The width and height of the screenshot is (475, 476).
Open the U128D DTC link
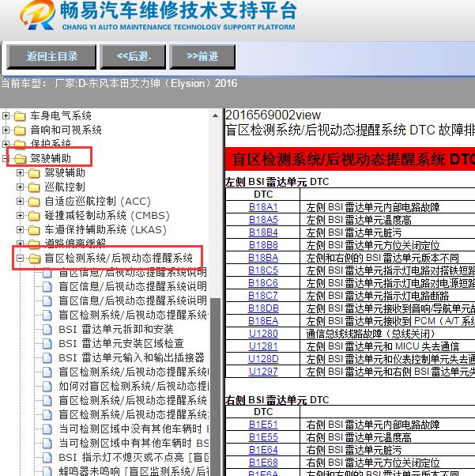pyautogui.click(x=263, y=359)
